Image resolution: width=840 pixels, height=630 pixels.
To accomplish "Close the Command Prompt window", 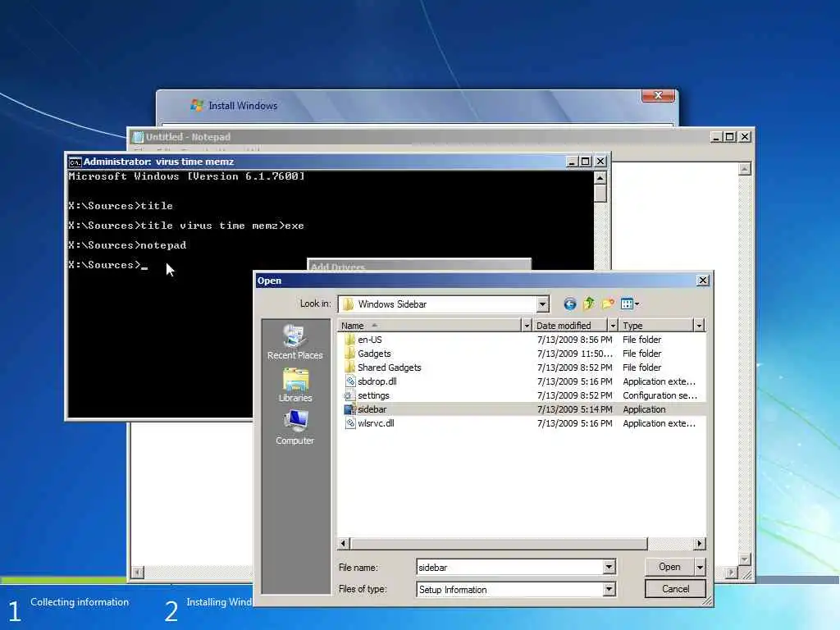I will [600, 162].
